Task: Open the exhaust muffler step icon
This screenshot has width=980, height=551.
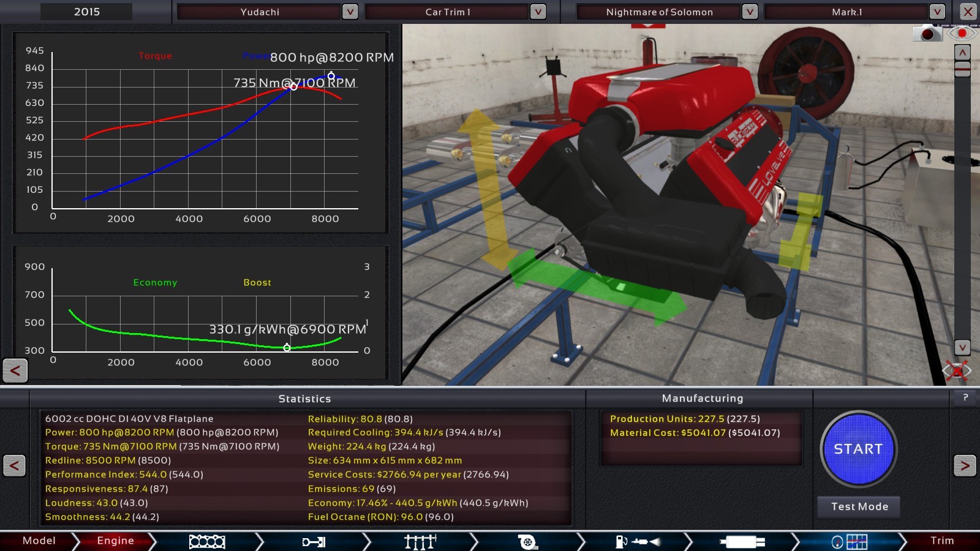Action: click(742, 541)
